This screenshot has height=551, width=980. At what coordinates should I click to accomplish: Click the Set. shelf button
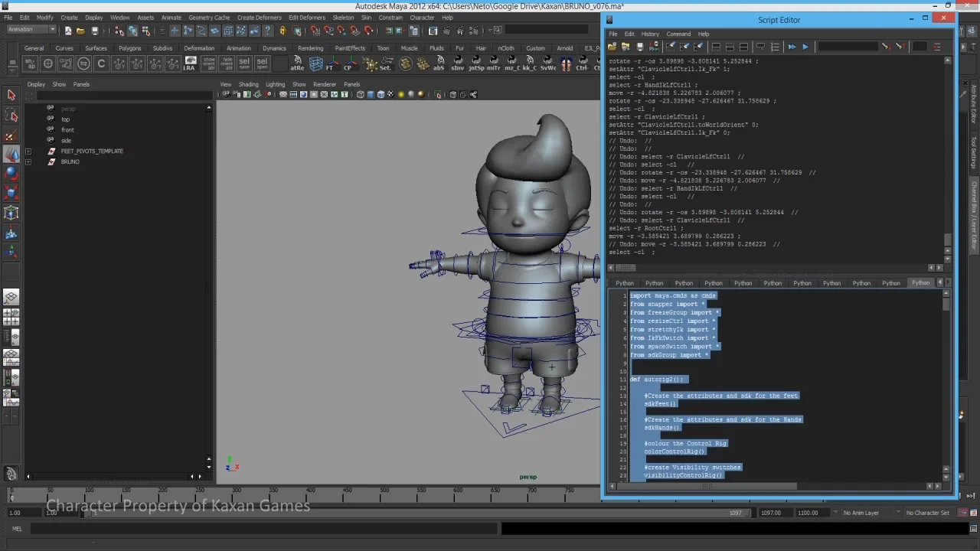click(384, 64)
